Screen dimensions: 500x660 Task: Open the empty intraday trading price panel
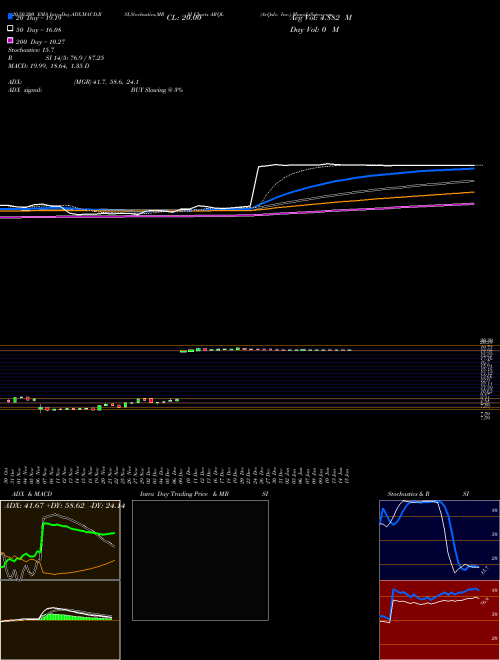200,560
